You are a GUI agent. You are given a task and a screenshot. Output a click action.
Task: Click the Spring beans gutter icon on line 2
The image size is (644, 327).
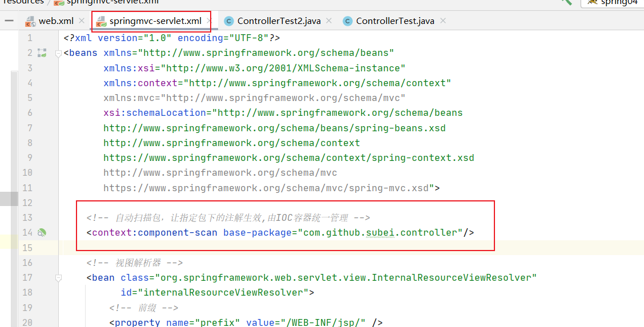pos(42,53)
